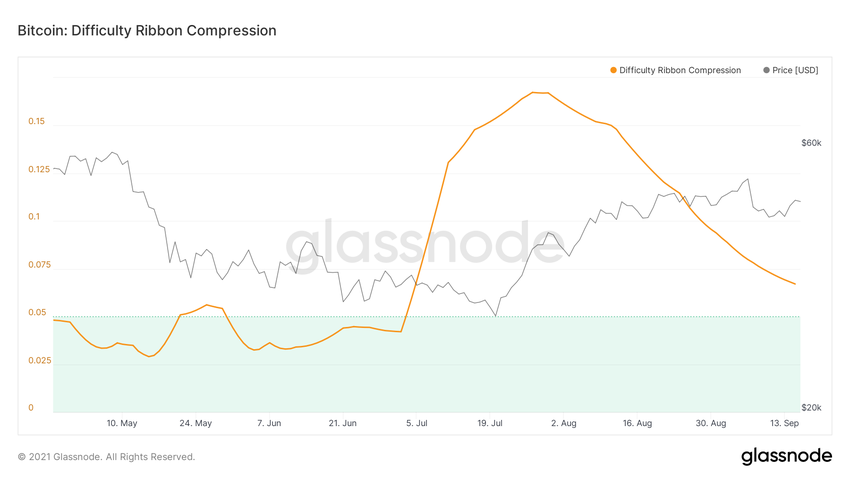Click the glassnode logo at bottom right
The height and width of the screenshot is (478, 850).
(x=786, y=456)
